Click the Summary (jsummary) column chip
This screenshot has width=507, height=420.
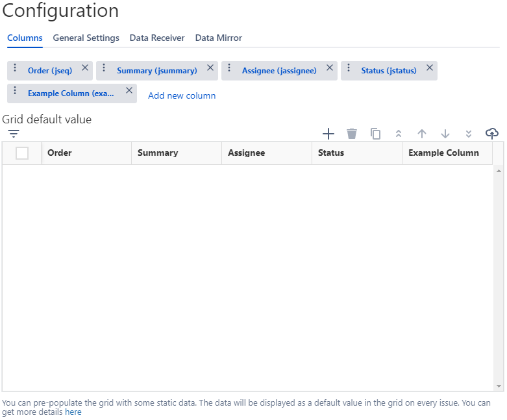[156, 71]
